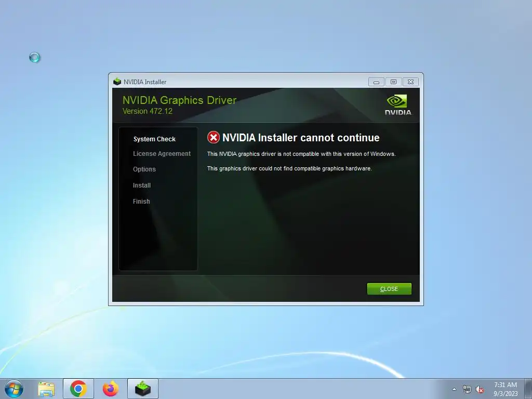Select the Options step in sidebar

144,169
